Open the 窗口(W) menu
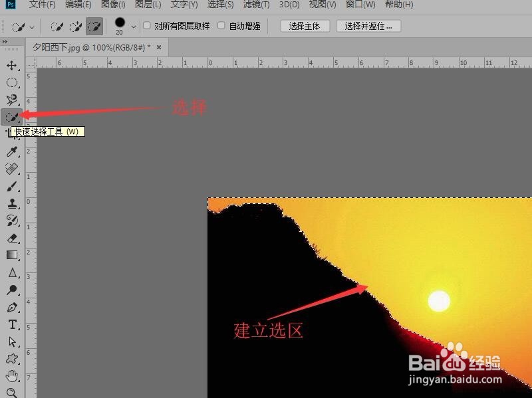 click(x=360, y=5)
